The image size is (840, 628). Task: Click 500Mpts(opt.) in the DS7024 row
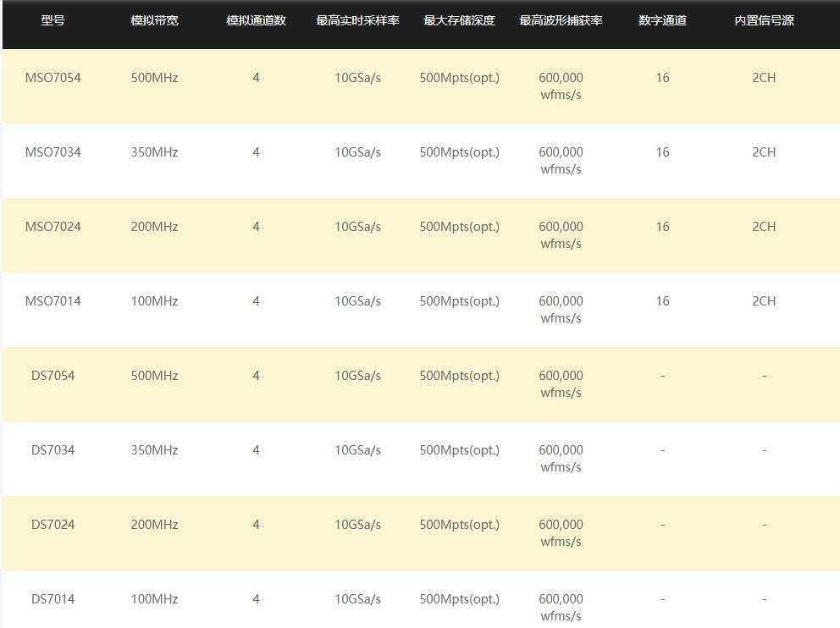coord(459,524)
